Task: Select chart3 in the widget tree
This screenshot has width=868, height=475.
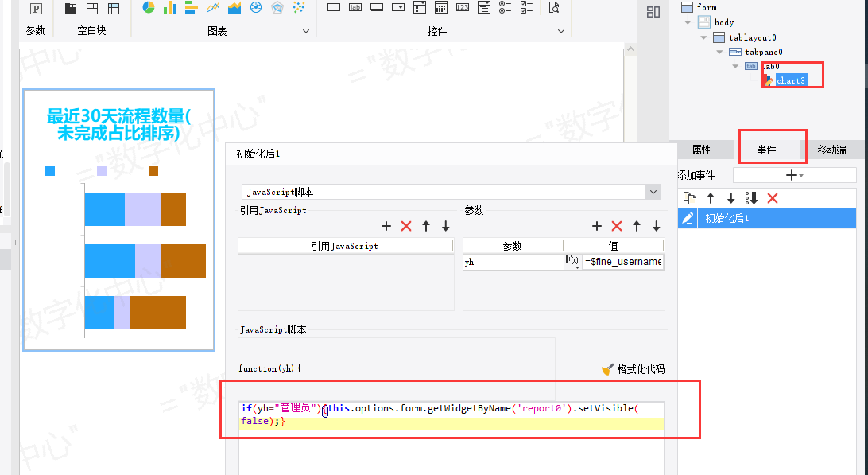Action: tap(790, 81)
